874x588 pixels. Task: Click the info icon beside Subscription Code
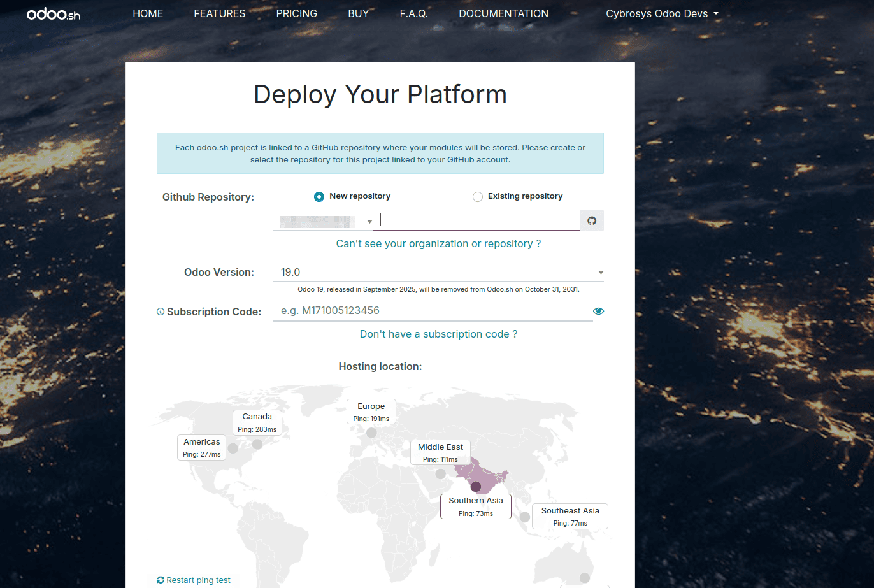click(161, 312)
